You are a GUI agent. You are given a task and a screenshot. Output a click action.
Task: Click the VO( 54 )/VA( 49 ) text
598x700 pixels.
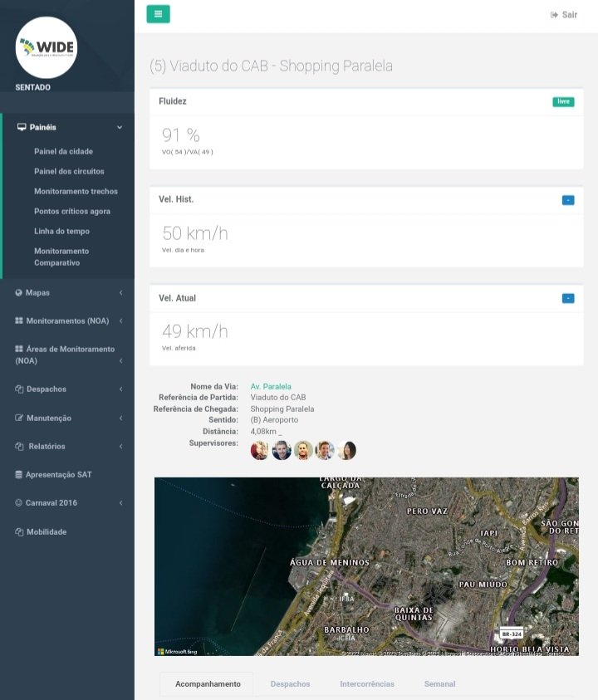tap(188, 152)
